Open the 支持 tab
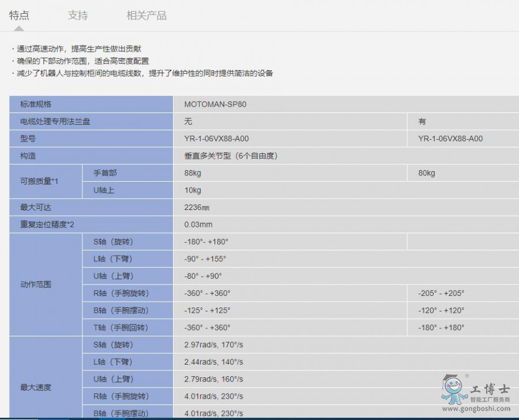This screenshot has width=519, height=420. click(x=78, y=15)
